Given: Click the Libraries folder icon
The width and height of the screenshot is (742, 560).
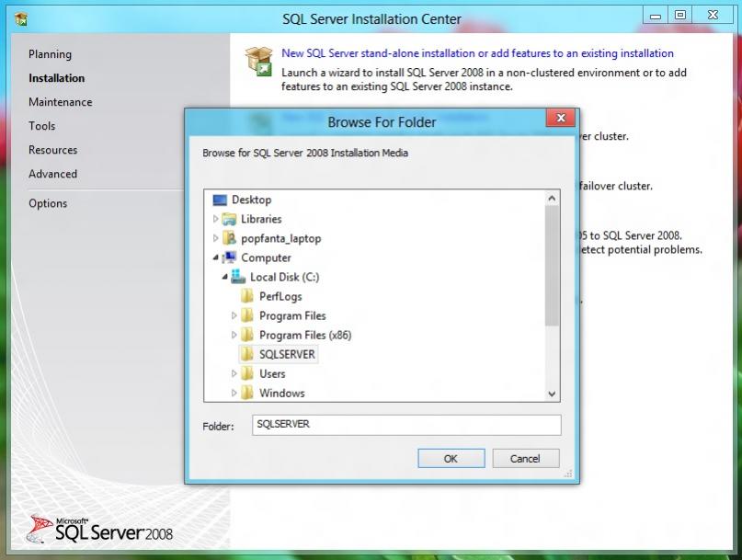Looking at the screenshot, I should (x=230, y=219).
